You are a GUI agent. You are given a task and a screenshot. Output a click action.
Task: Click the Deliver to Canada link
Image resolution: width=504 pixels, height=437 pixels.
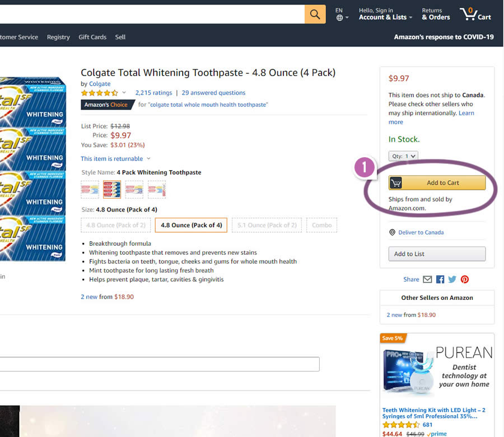[x=421, y=232]
